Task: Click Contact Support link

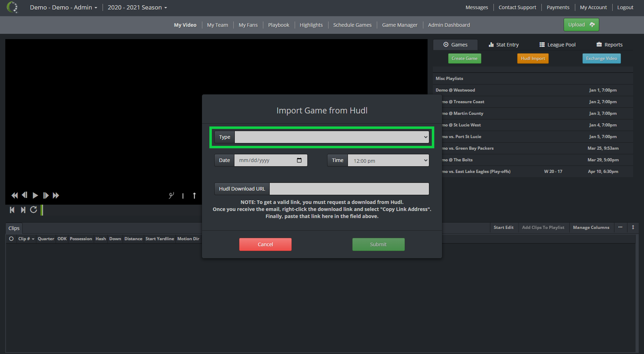Action: pyautogui.click(x=517, y=7)
